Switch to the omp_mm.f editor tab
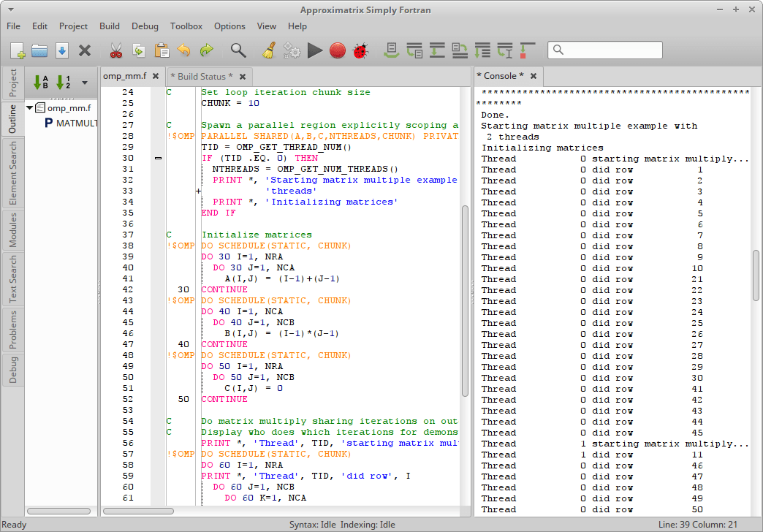 click(x=125, y=76)
